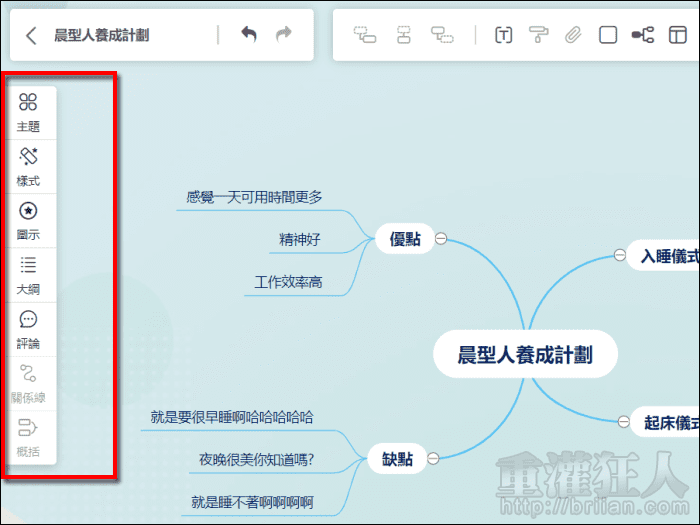Click the text box tool icon
The height and width of the screenshot is (525, 700).
coord(504,36)
